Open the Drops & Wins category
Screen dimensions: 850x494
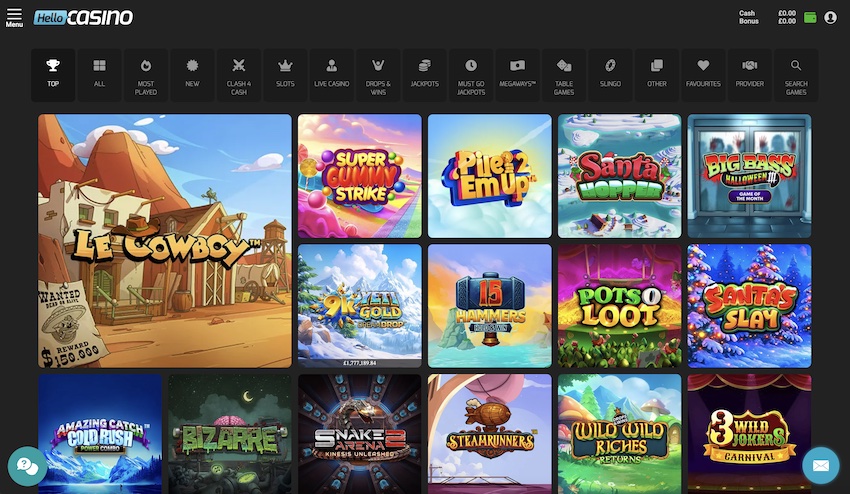(378, 75)
